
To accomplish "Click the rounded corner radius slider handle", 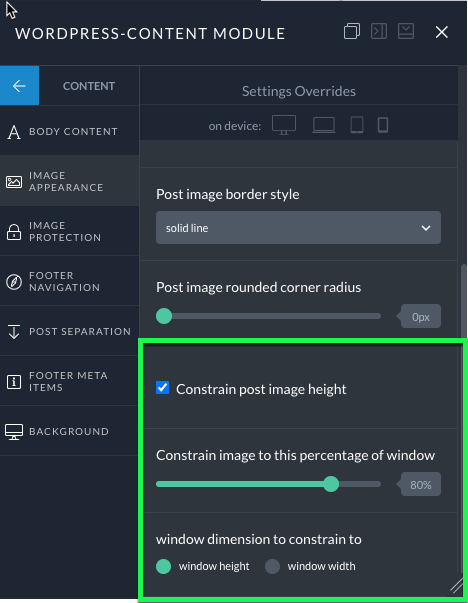I will pyautogui.click(x=164, y=316).
